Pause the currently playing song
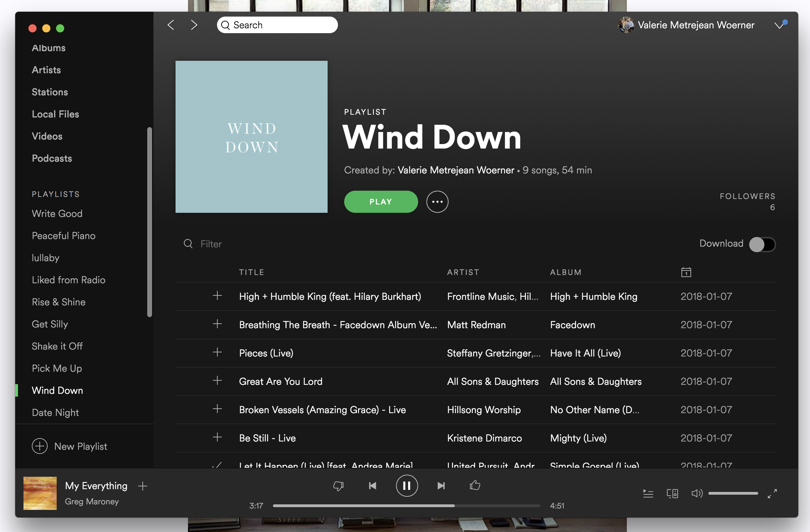Viewport: 810px width, 532px height. (407, 486)
